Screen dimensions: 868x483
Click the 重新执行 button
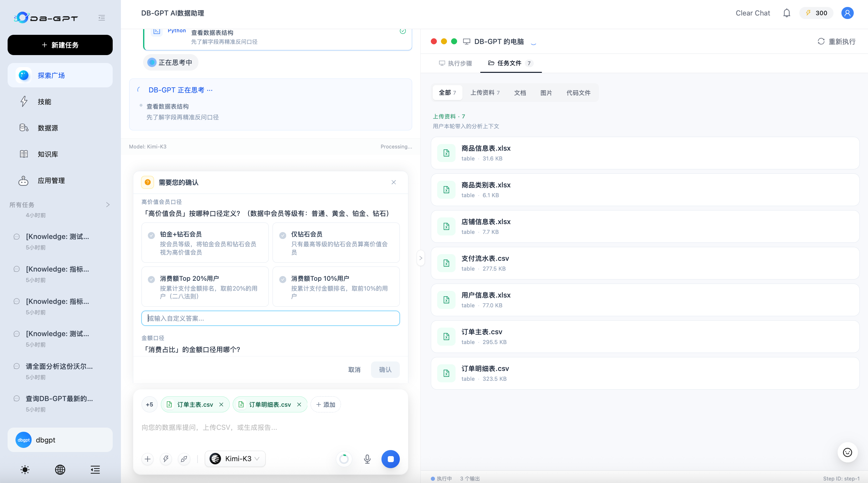[837, 41]
